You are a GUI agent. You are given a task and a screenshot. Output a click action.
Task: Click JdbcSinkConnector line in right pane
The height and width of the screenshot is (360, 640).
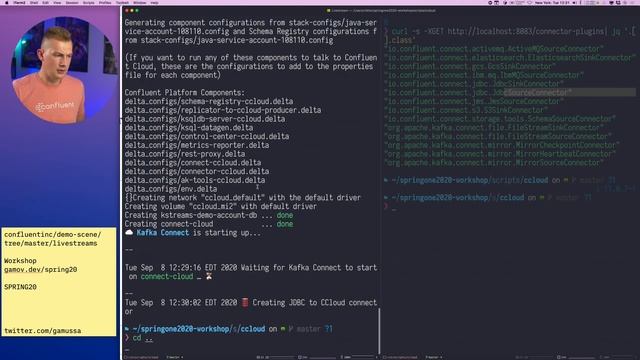point(474,84)
